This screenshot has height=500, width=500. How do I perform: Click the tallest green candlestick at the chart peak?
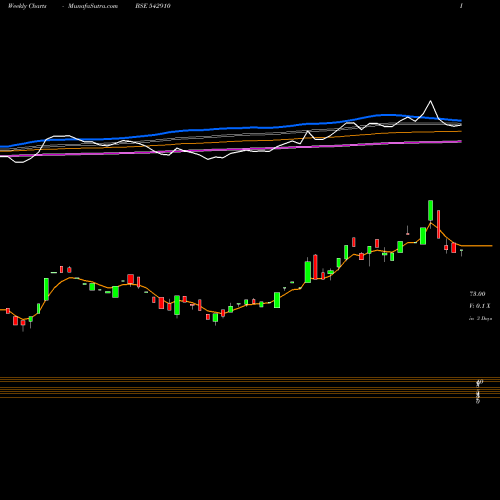click(x=430, y=210)
